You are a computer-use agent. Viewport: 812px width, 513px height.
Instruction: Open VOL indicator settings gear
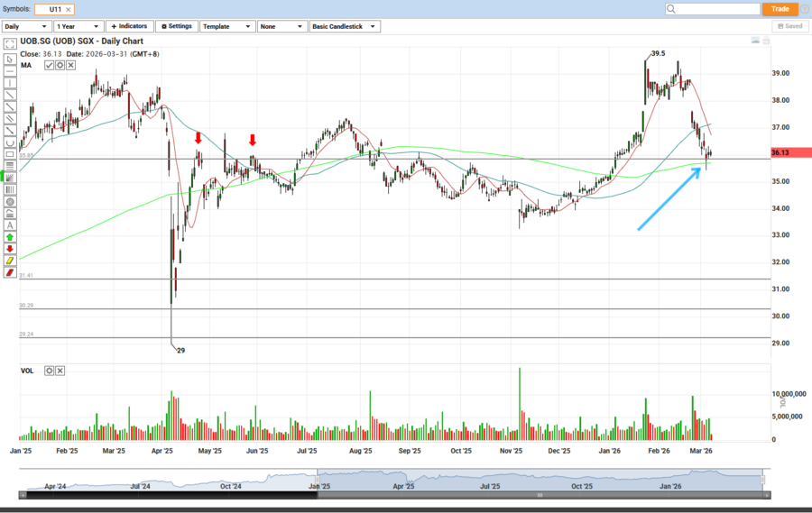click(x=51, y=371)
